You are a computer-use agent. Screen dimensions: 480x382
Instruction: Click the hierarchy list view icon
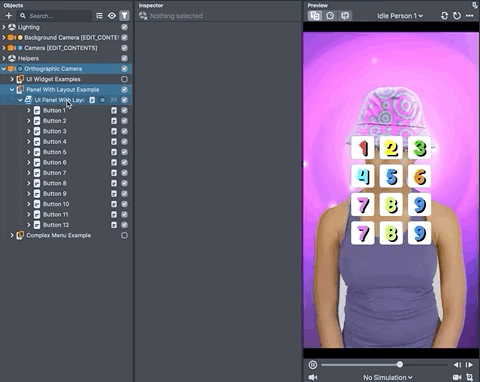point(99,16)
